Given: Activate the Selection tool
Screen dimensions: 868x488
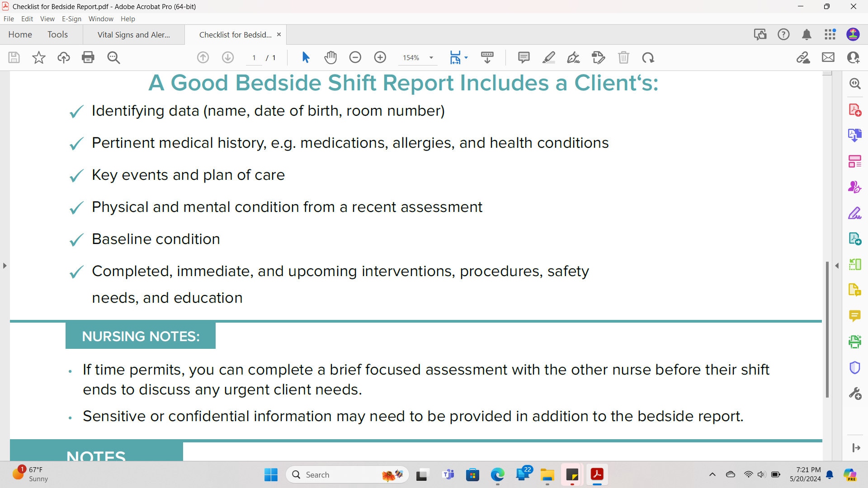Looking at the screenshot, I should 306,57.
